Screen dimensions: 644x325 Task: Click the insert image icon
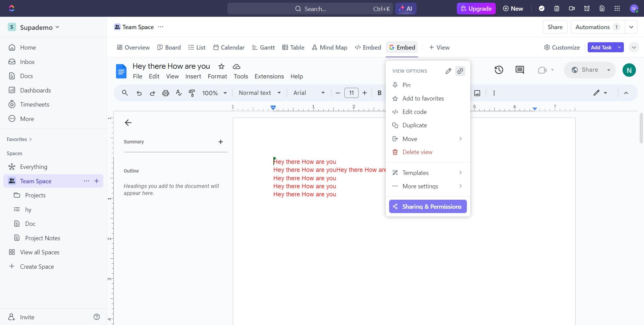[477, 93]
